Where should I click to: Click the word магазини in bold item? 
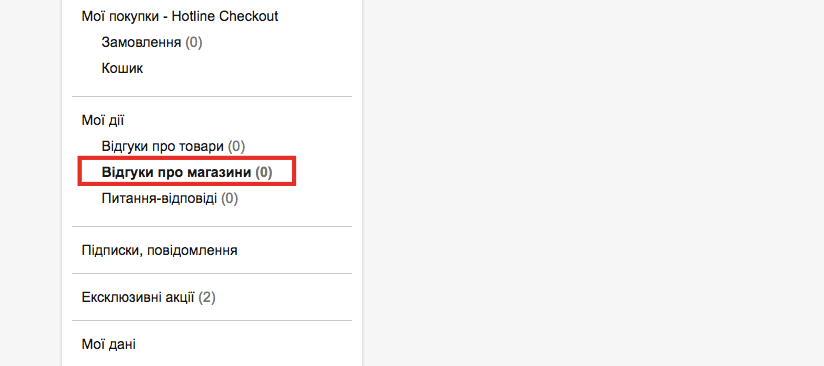pos(220,172)
